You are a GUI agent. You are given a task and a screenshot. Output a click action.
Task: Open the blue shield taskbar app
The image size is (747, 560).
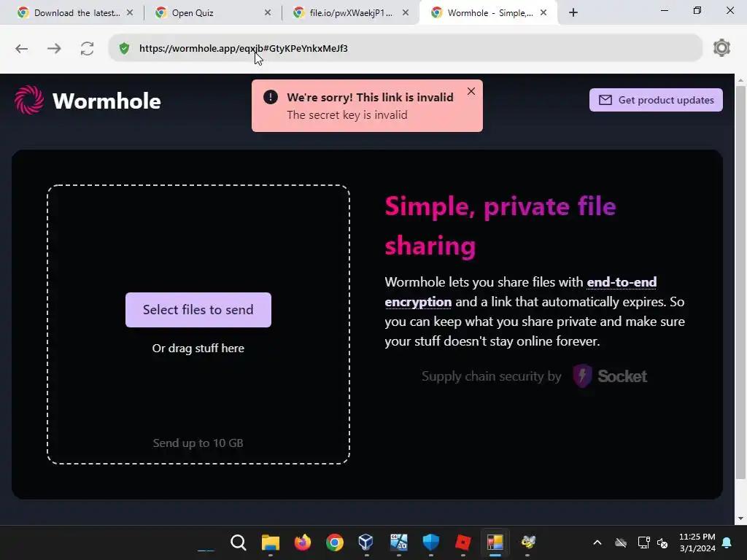431,542
